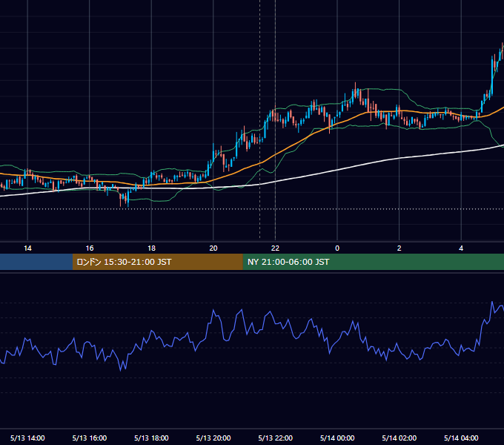Viewport: 504px width, 445px height.
Task: Click the 20 hour label on price chart axis
Action: tap(213, 248)
